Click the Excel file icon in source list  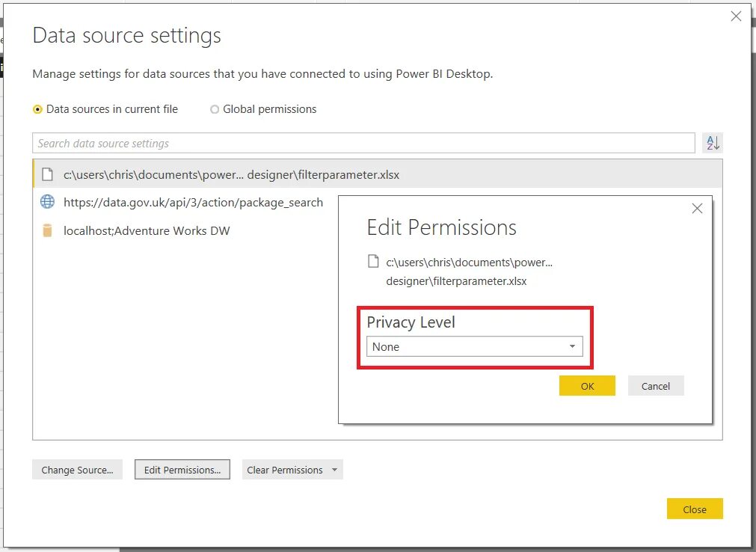(x=48, y=174)
